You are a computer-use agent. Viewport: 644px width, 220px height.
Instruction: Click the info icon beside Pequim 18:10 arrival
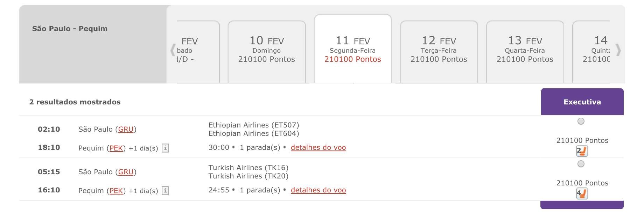click(165, 148)
